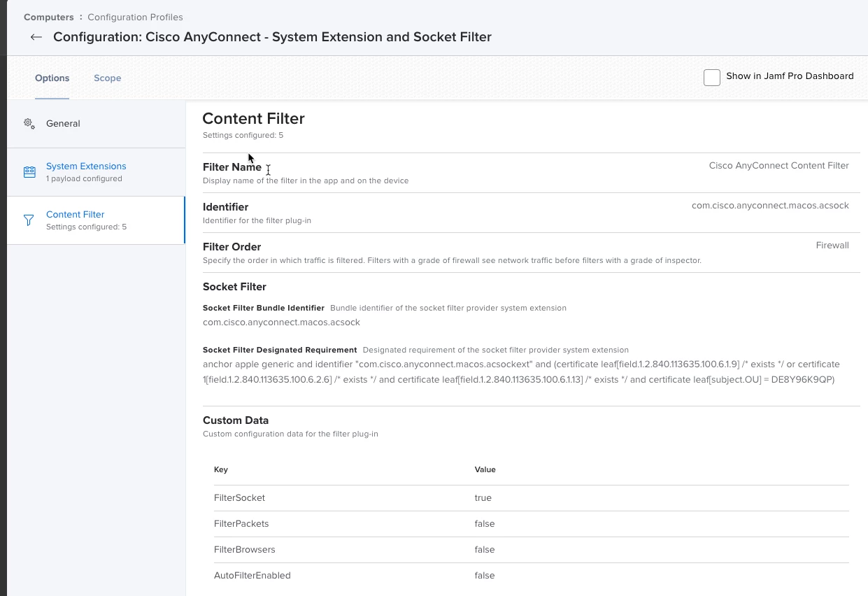Click the Socket Filter Bundle Identifier value
Viewport: 868px width, 596px height.
(x=281, y=322)
